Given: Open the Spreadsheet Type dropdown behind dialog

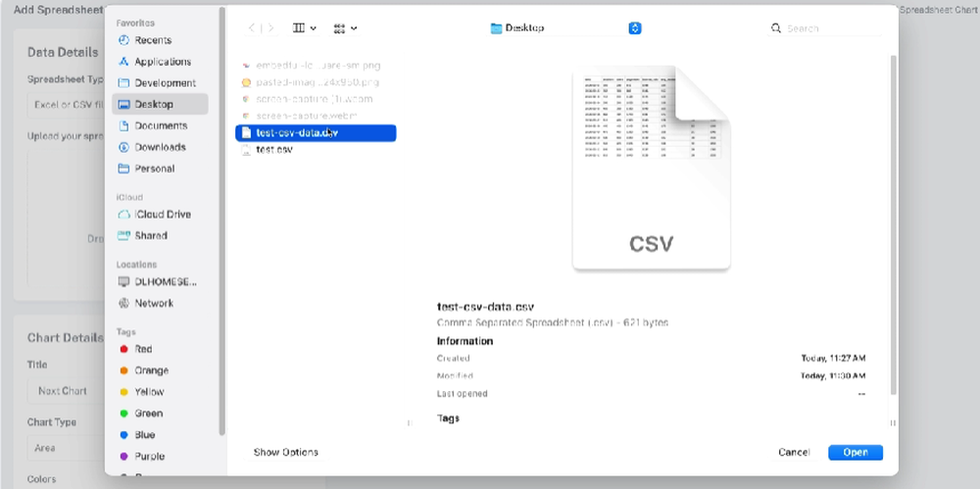Looking at the screenshot, I should (x=65, y=105).
